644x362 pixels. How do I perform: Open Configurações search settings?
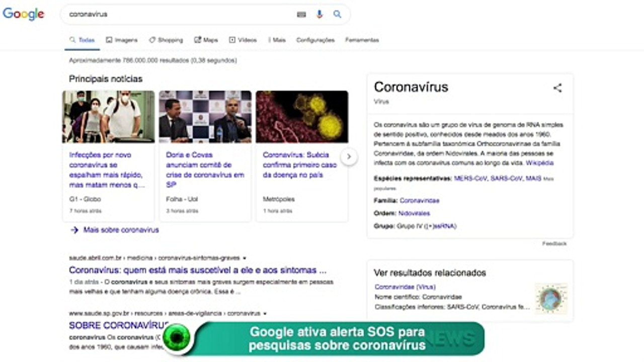315,40
